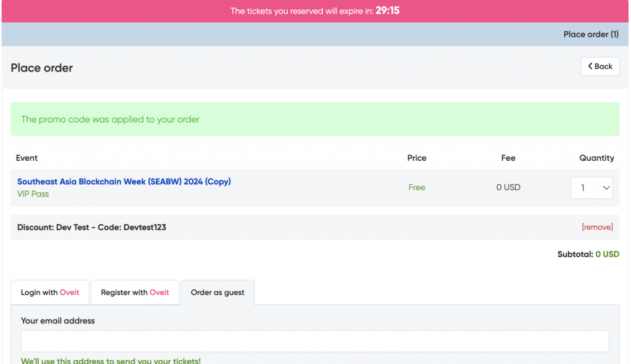The image size is (631, 364).
Task: Click the 0 USD fee value
Action: [x=508, y=187]
